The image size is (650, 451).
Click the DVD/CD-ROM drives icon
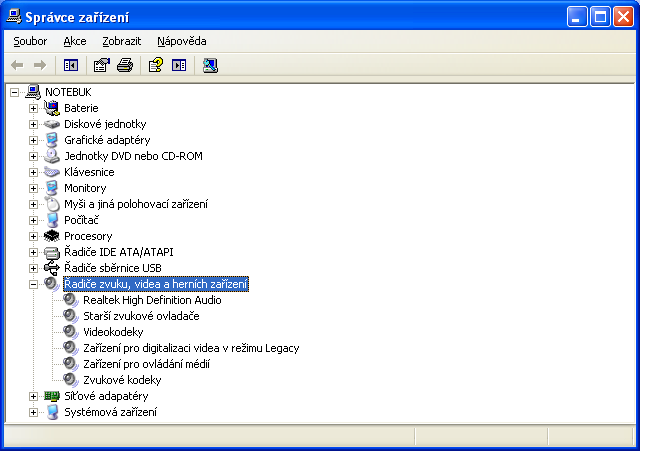52,156
